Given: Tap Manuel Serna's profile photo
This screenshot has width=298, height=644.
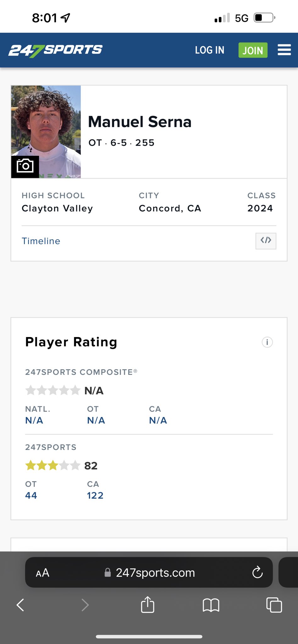Looking at the screenshot, I should (46, 126).
